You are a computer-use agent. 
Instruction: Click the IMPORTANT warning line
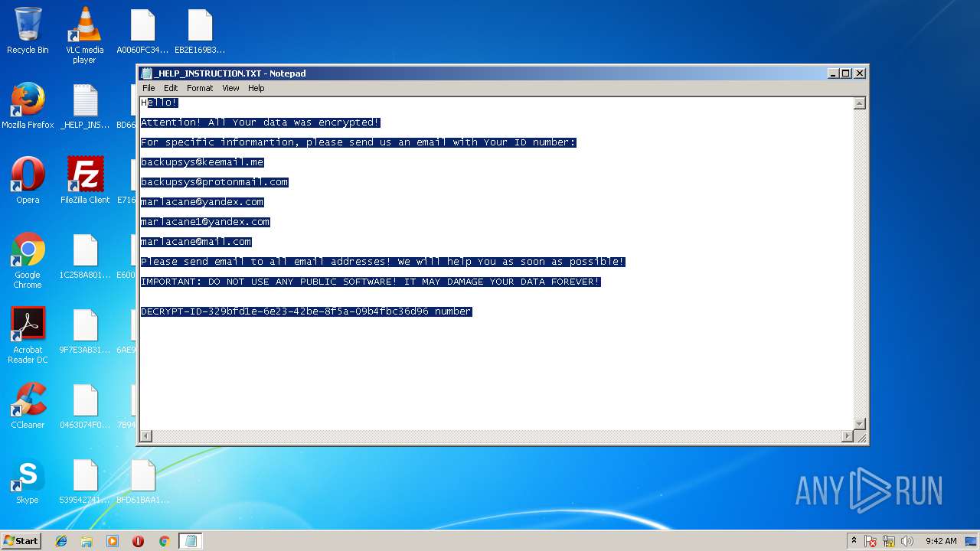pos(371,282)
